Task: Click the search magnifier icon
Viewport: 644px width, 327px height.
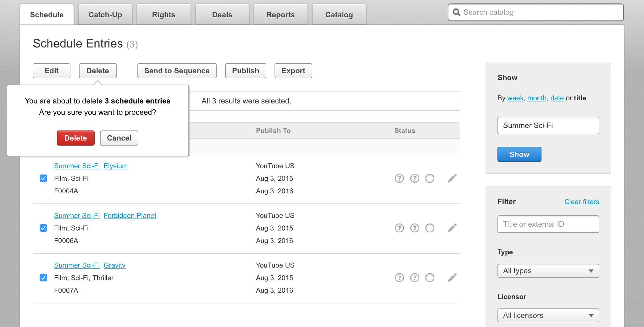Action: (456, 12)
